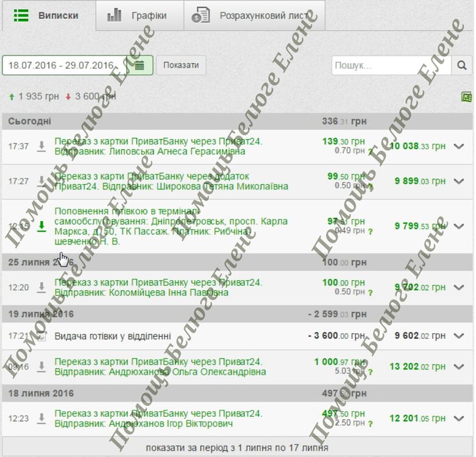Screen dimensions: 476x457
Task: Click the Сьогодні group header
Action: click(237, 121)
